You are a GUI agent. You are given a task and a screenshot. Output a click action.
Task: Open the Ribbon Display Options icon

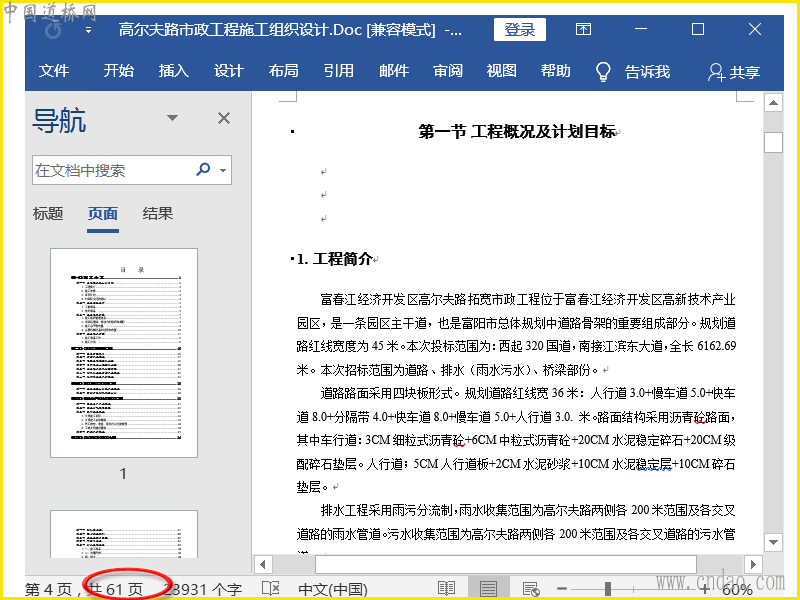pyautogui.click(x=583, y=29)
